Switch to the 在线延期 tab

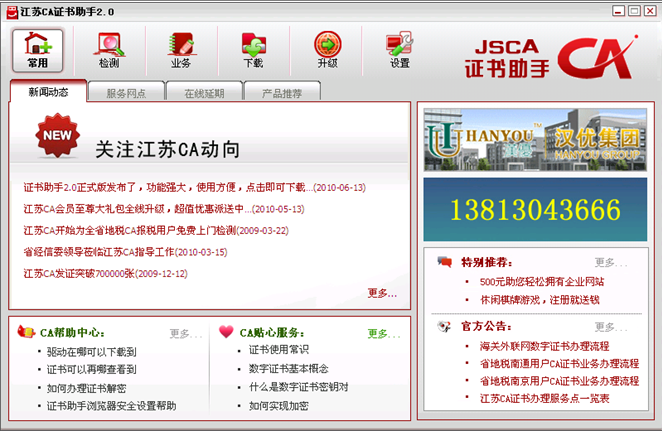[x=204, y=93]
